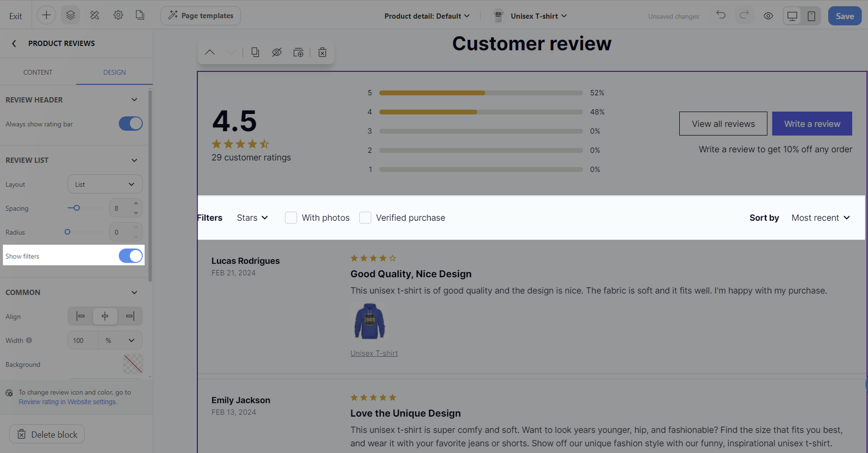868x453 pixels.
Task: Adjust the Spacing slider handle
Action: point(77,208)
